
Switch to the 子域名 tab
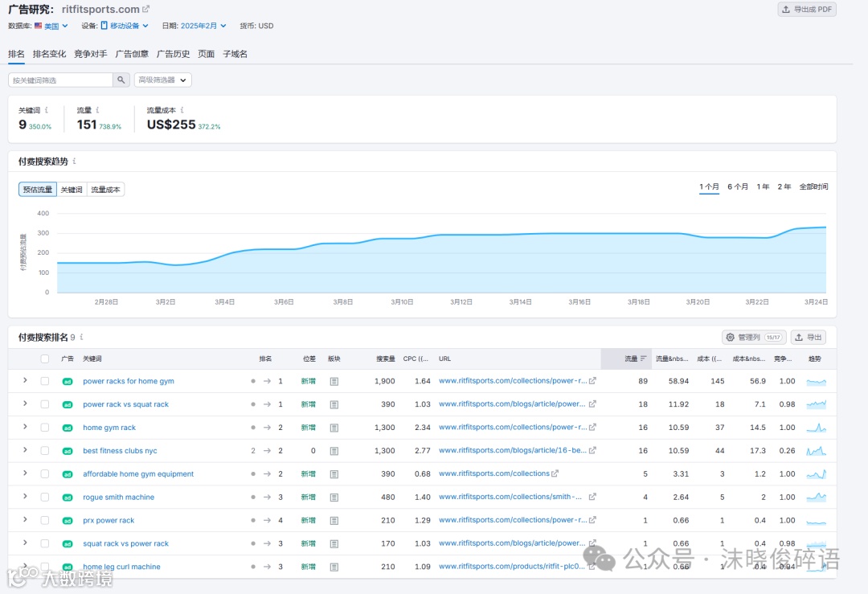click(x=235, y=54)
